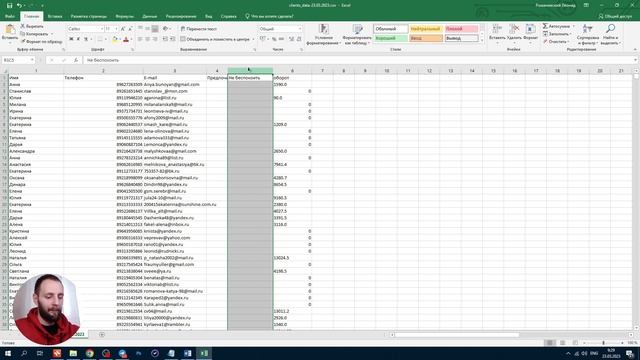Align text to bottom

pos(155,29)
